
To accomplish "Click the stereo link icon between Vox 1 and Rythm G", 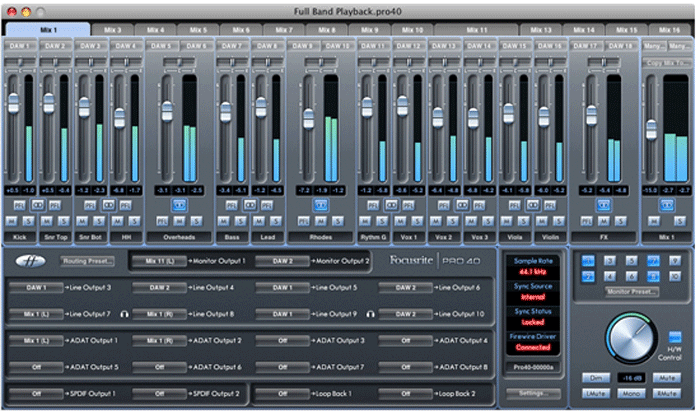I will (x=391, y=203).
